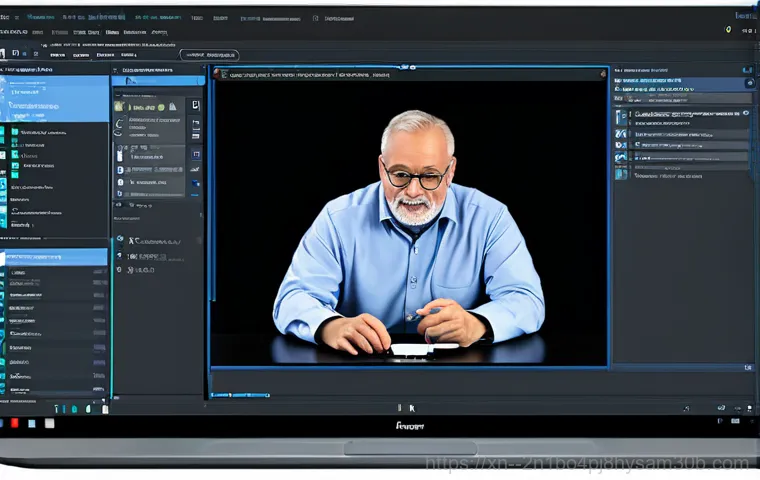Select the purple grid icon in the middle panel strip
Viewport: 760px width, 480px height.
coord(196,155)
